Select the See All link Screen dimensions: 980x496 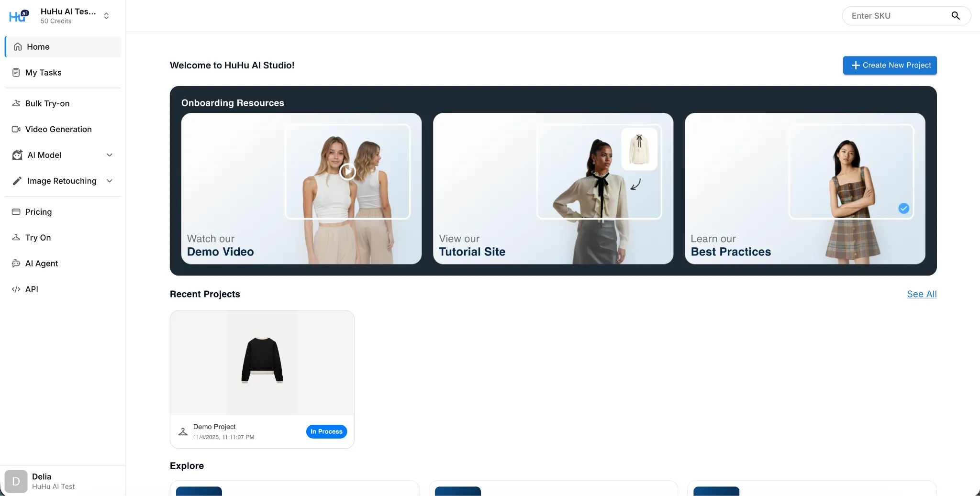click(922, 294)
